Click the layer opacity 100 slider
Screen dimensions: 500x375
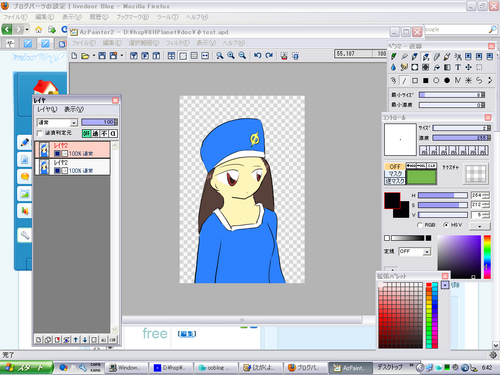tap(99, 122)
